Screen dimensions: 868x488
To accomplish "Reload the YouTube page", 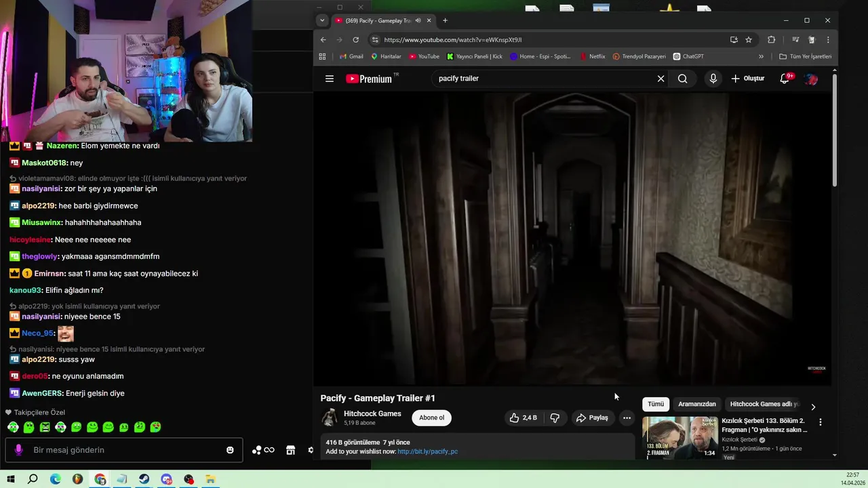I will 356,40.
